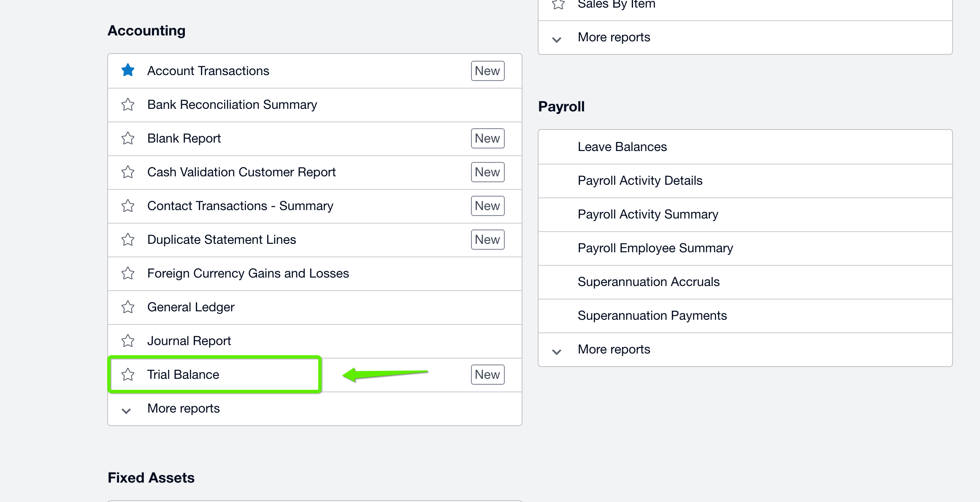Star the Sales By Item report
Image resolution: width=980 pixels, height=502 pixels.
point(558,4)
